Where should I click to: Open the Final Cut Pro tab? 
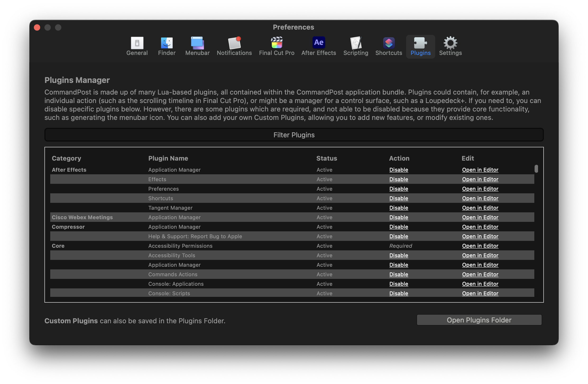click(x=277, y=46)
